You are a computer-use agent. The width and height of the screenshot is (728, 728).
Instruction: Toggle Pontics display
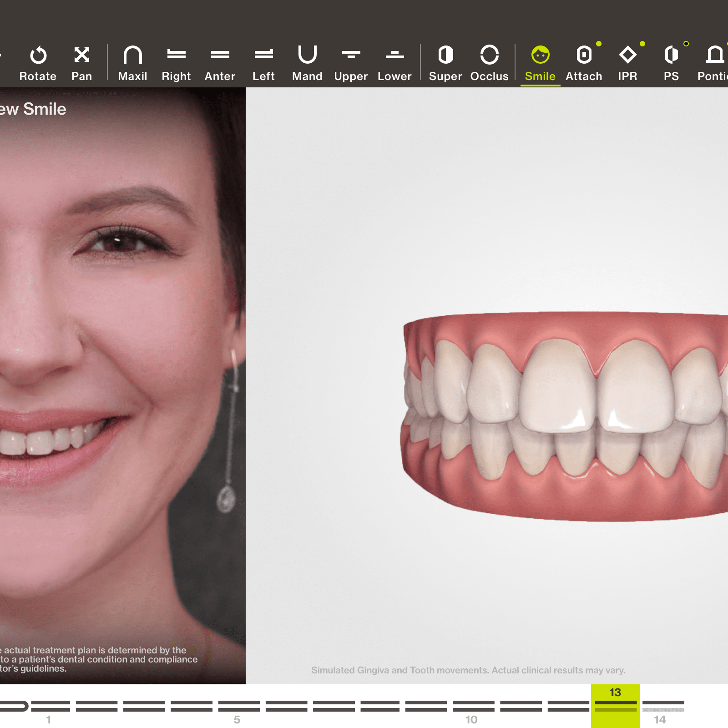pyautogui.click(x=713, y=64)
